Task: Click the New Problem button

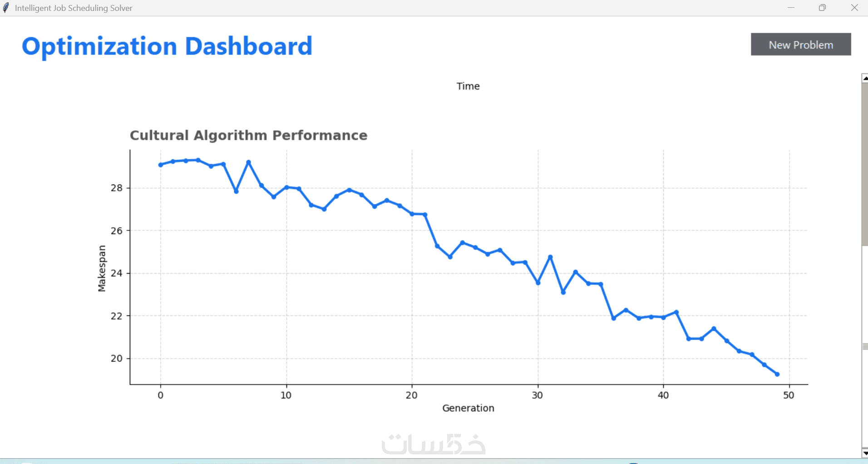Action: pyautogui.click(x=800, y=45)
